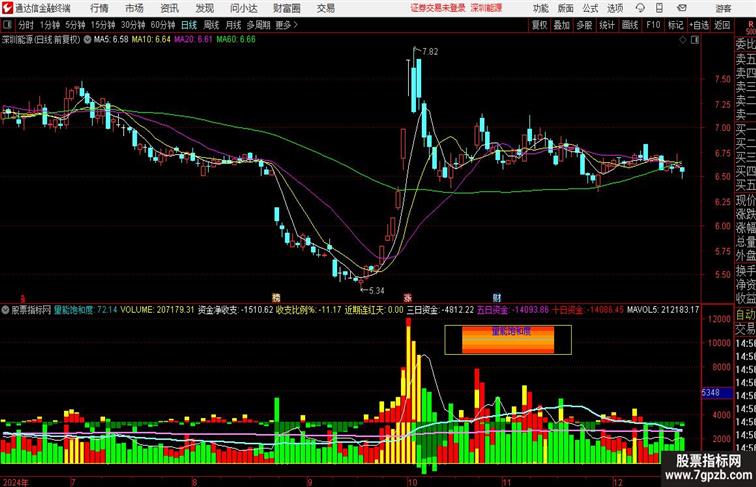This screenshot has height=487, width=756.
Task: Click the 涨 marker on the timeline
Action: 408,298
